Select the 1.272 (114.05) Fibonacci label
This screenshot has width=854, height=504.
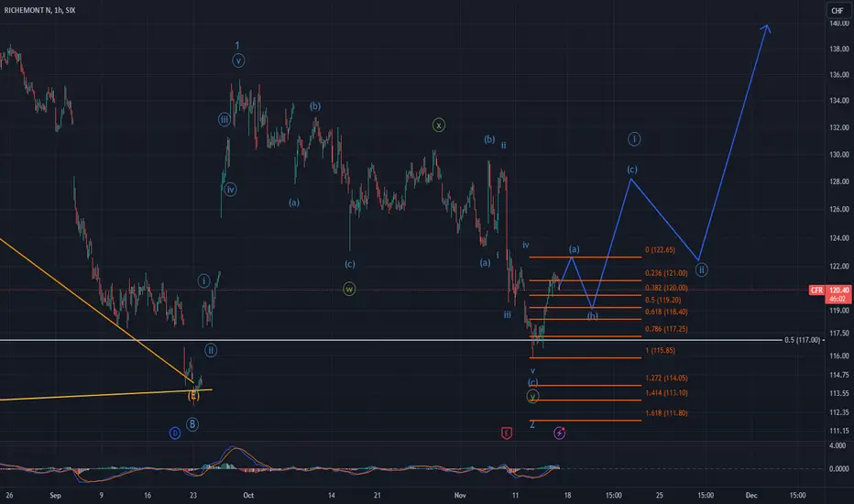pyautogui.click(x=666, y=378)
